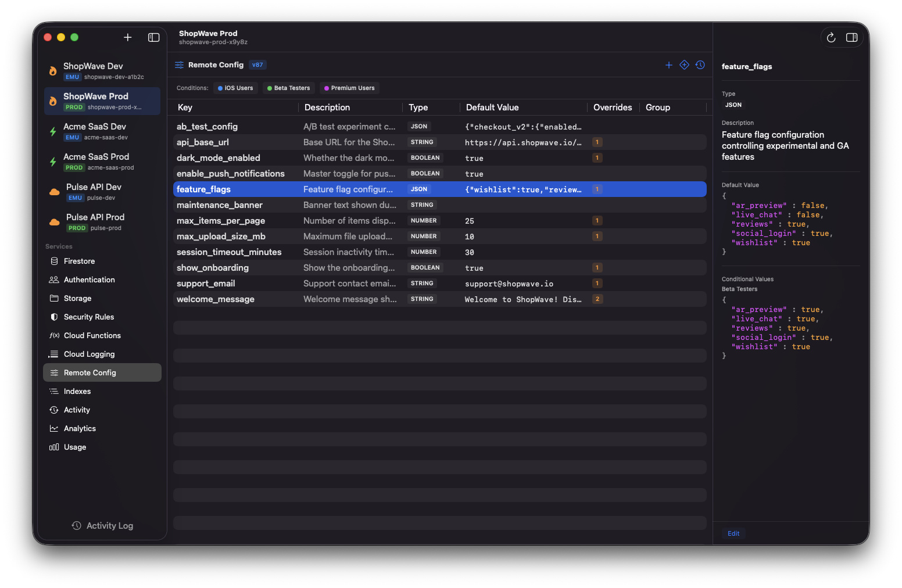The height and width of the screenshot is (588, 902).
Task: Open version history for Remote Config
Action: tap(700, 64)
